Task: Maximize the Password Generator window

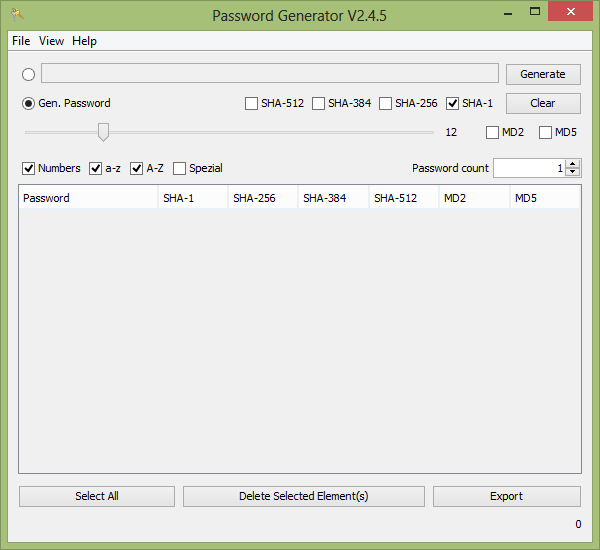Action: point(535,12)
